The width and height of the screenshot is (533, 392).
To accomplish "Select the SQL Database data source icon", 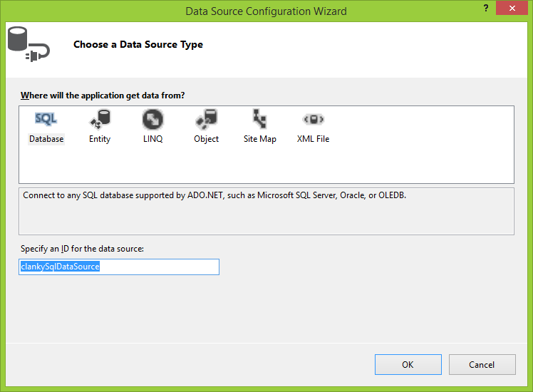I will pos(46,119).
